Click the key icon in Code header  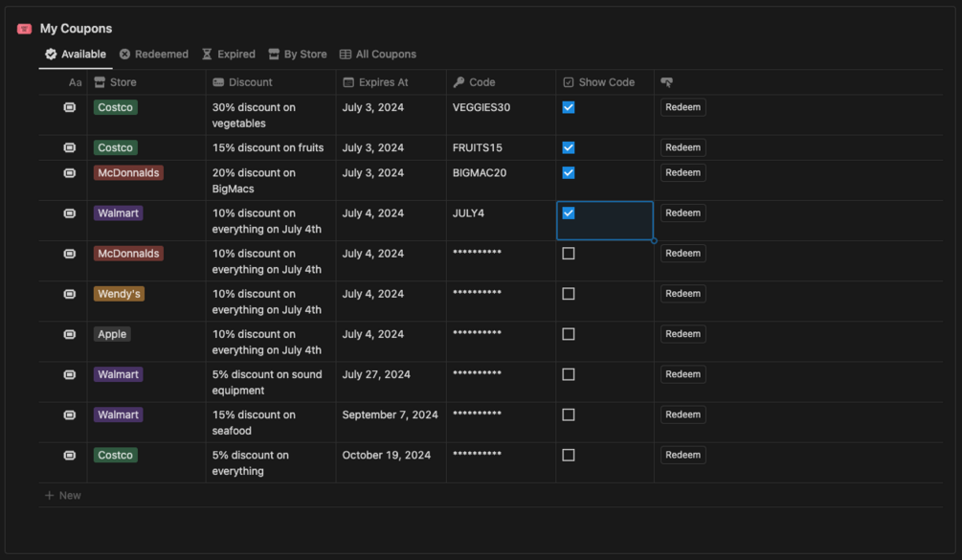tap(459, 82)
